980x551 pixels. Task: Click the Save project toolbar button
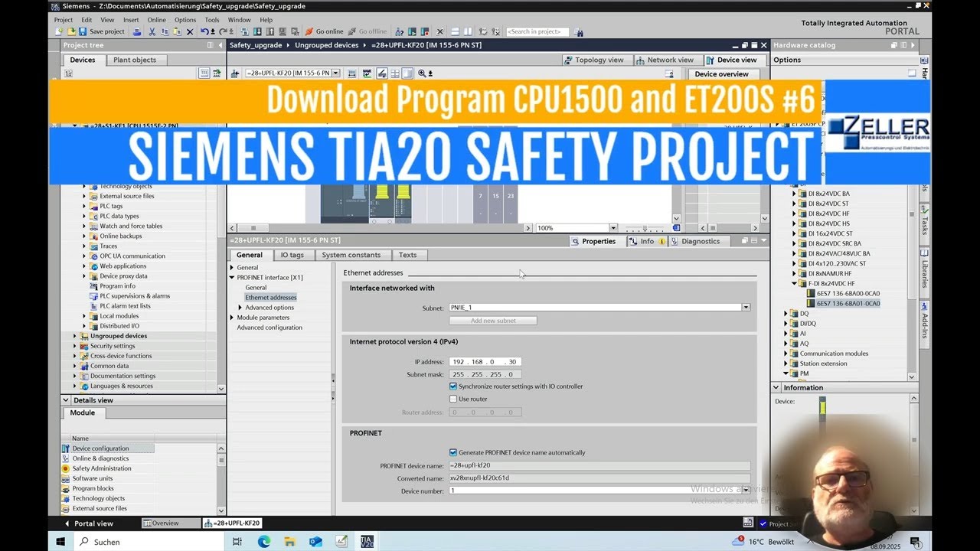pyautogui.click(x=102, y=31)
